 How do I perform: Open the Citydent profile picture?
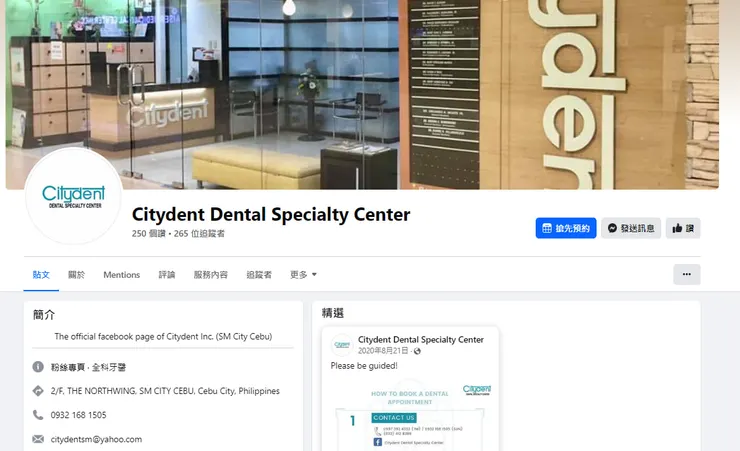coord(74,196)
